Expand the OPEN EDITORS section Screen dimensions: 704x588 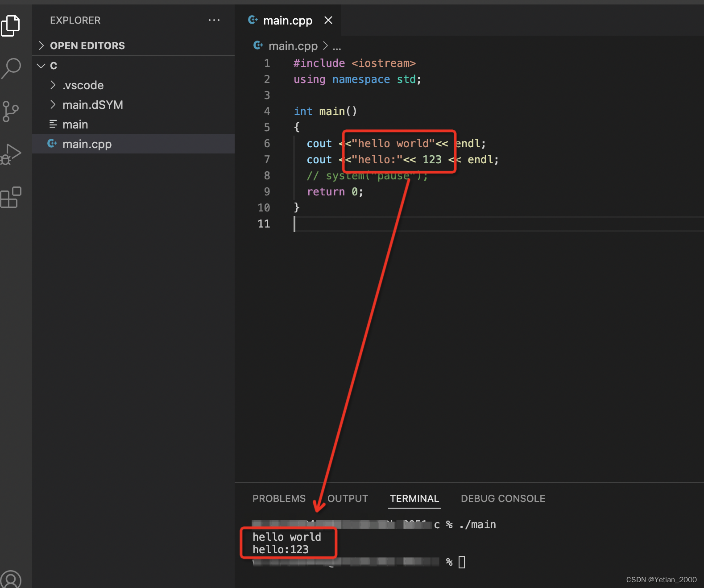[133, 46]
